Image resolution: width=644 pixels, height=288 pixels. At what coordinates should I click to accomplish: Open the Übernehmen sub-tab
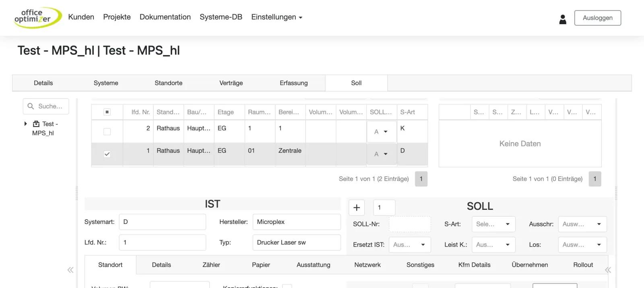tap(530, 265)
